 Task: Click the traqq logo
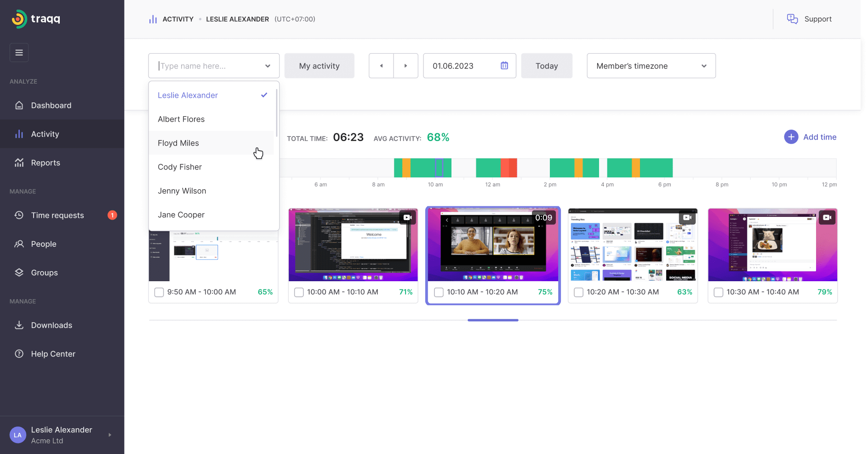[36, 19]
